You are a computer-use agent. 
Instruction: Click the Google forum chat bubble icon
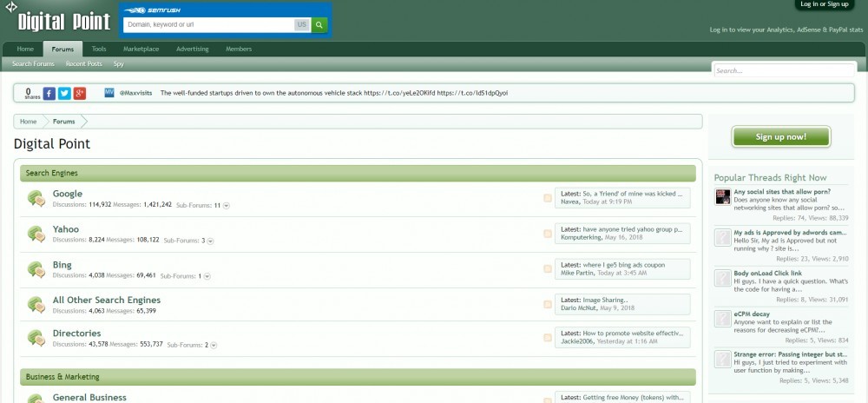pyautogui.click(x=36, y=198)
